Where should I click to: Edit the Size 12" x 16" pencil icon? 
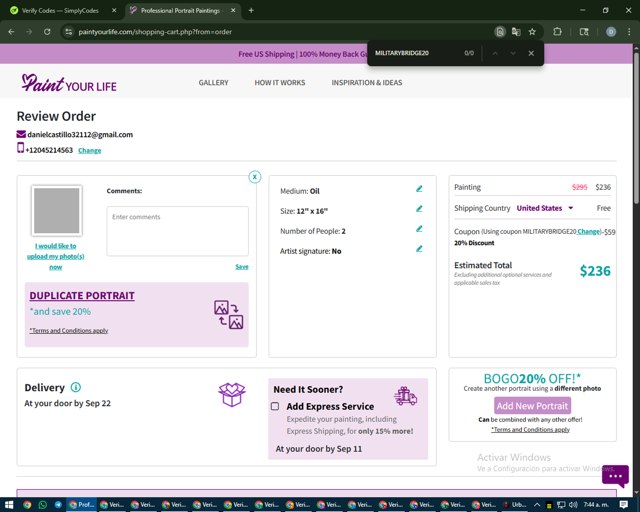[x=419, y=209]
